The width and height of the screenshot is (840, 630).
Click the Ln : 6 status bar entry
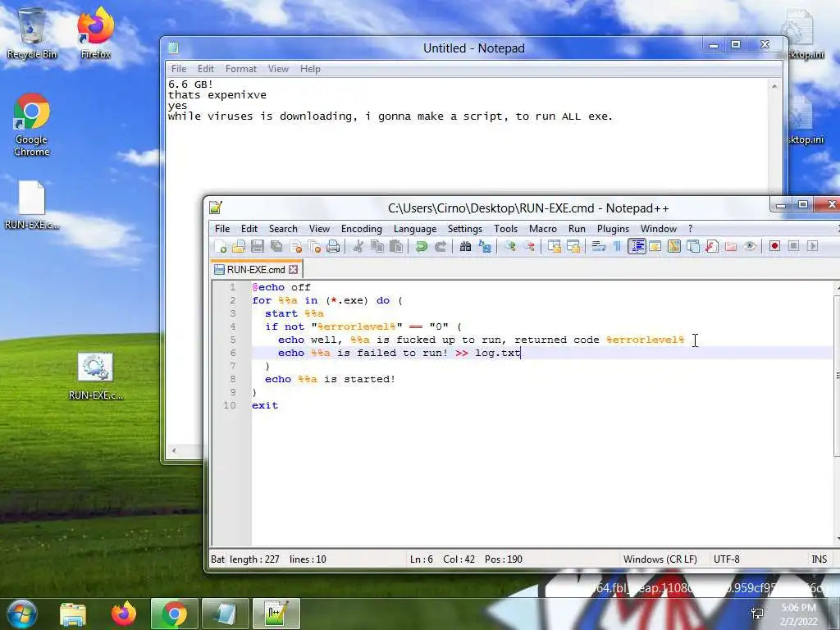tap(421, 559)
